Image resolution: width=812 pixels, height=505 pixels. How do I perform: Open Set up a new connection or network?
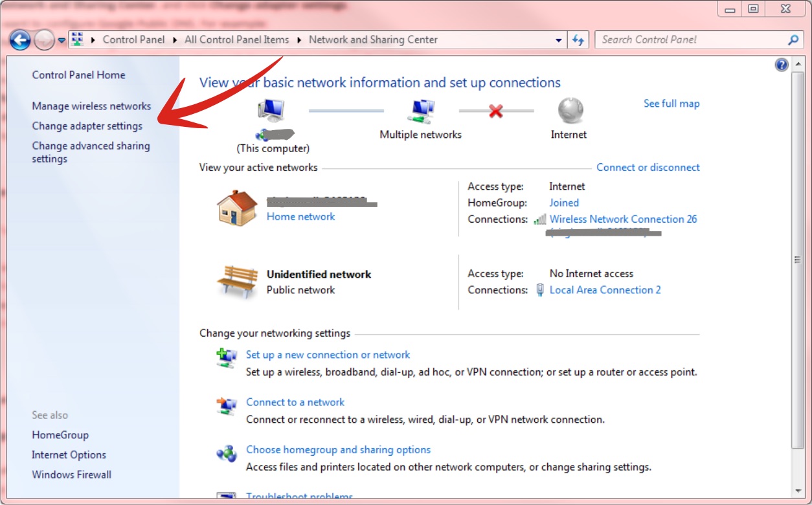coord(328,354)
